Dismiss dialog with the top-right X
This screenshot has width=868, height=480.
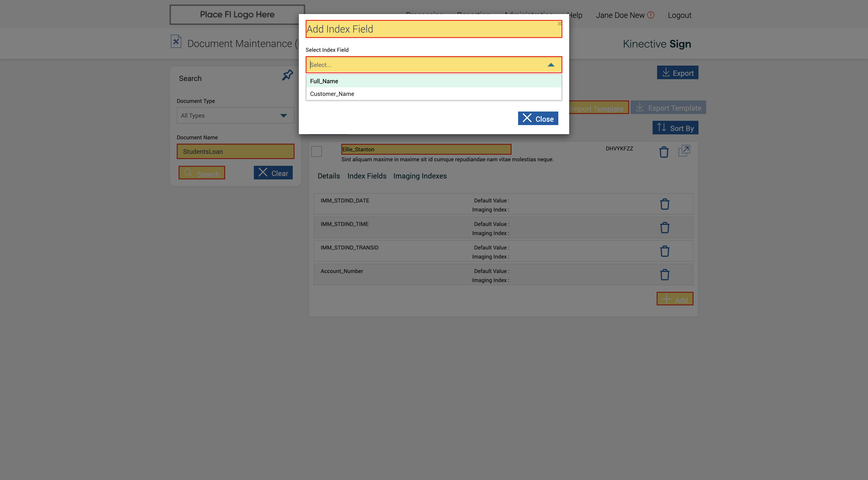point(559,24)
